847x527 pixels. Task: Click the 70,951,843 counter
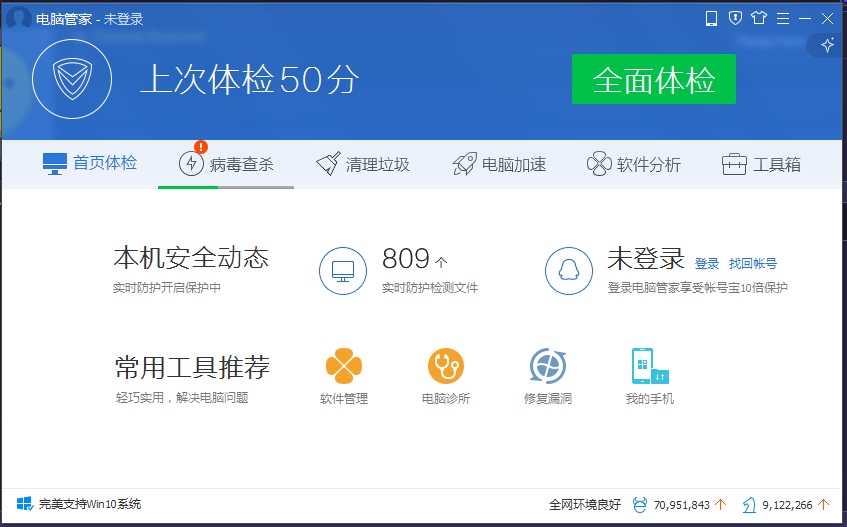[682, 505]
